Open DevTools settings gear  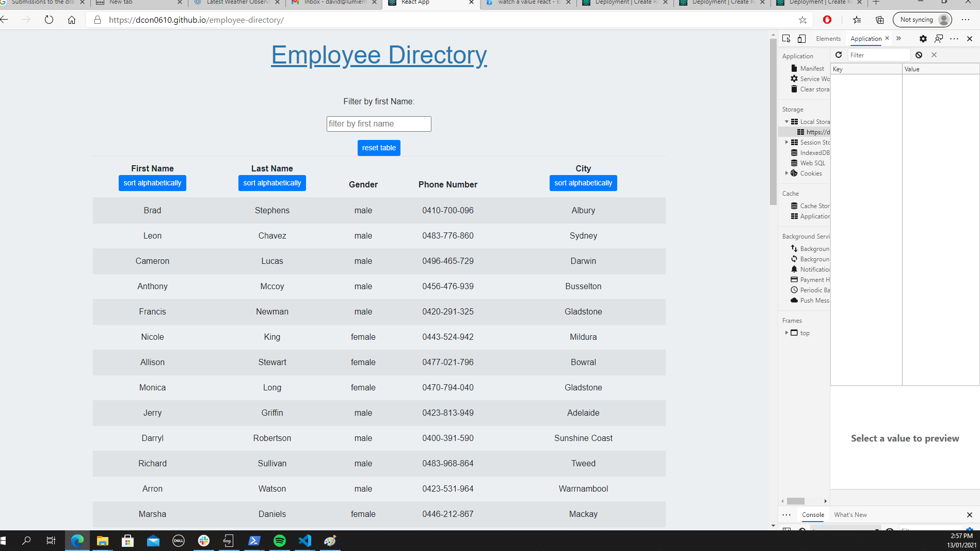click(923, 39)
